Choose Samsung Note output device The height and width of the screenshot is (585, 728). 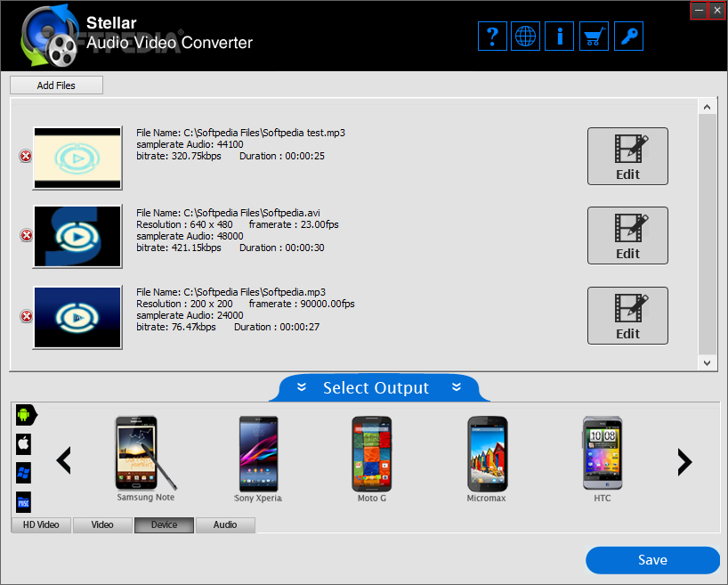145,459
